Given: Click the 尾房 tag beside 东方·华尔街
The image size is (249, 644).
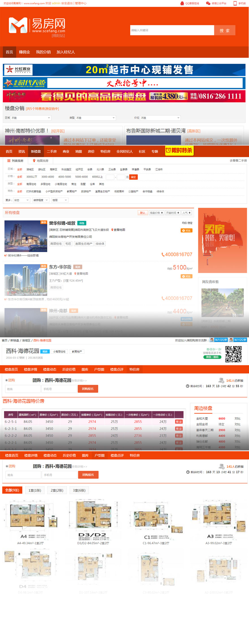Looking at the screenshot, I should 78,267.
